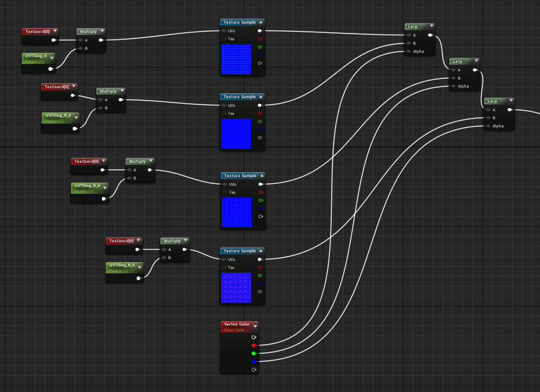Viewport: 540px width, 392px height.
Task: Click A input pin of the middle Lerp node
Action: 453,70
